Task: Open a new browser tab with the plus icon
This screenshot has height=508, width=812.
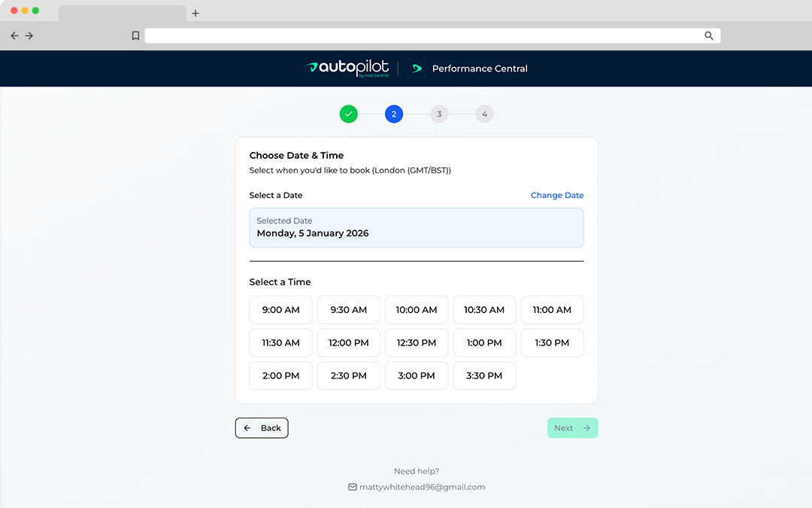Action: pos(195,12)
